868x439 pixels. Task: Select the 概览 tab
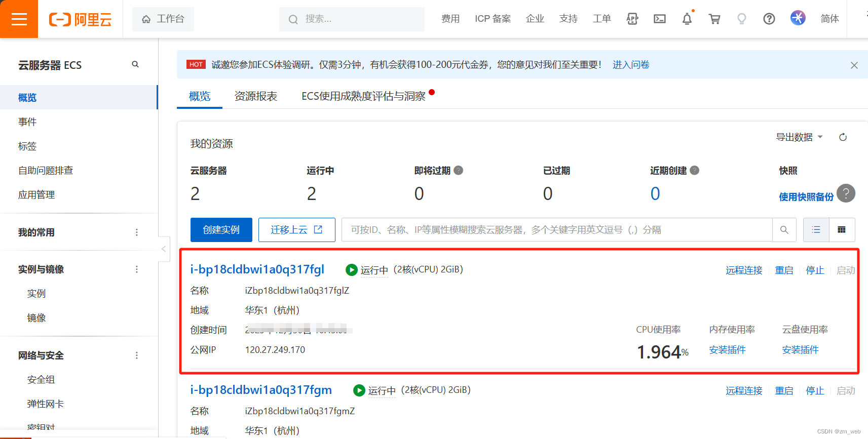[x=200, y=96]
